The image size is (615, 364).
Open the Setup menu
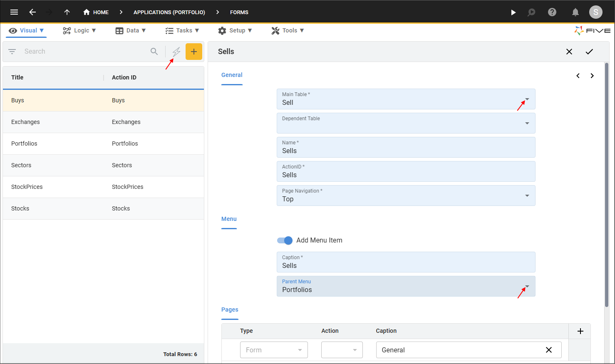tap(235, 30)
